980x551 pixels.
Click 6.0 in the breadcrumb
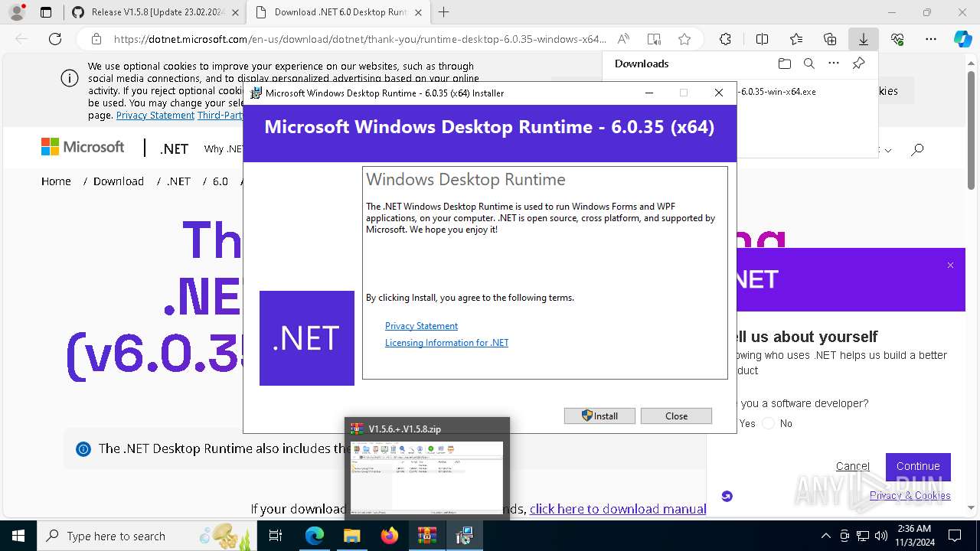pyautogui.click(x=220, y=181)
